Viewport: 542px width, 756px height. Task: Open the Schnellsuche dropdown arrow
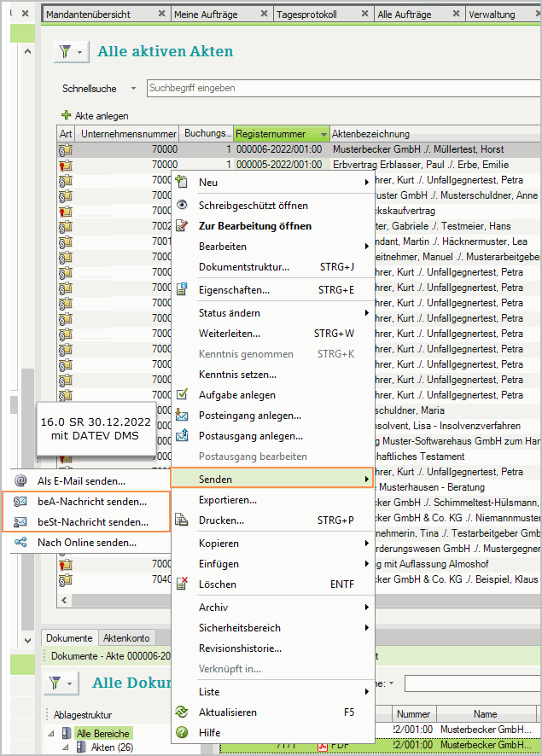[133, 89]
